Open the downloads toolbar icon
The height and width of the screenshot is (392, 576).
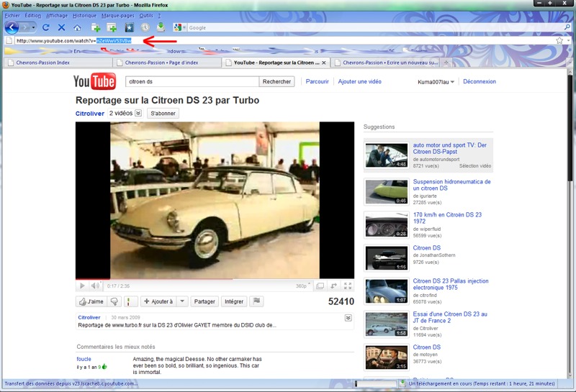click(161, 27)
